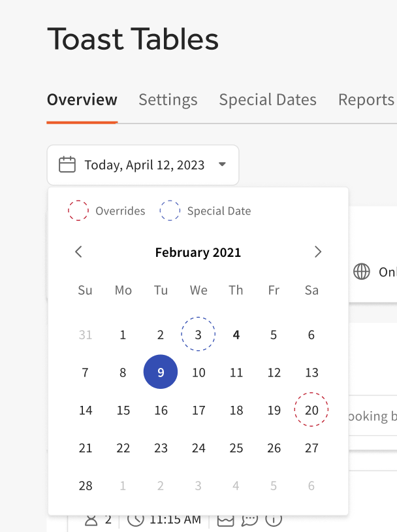397x532 pixels.
Task: Open the envelope icon on the reservation row
Action: pyautogui.click(x=225, y=520)
